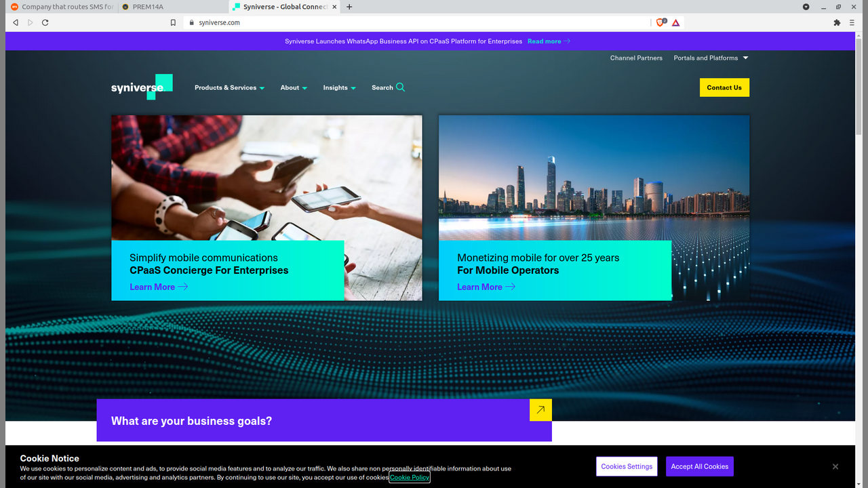The height and width of the screenshot is (488, 868).
Task: Click the address bar showing syniverse.com
Action: coord(407,22)
